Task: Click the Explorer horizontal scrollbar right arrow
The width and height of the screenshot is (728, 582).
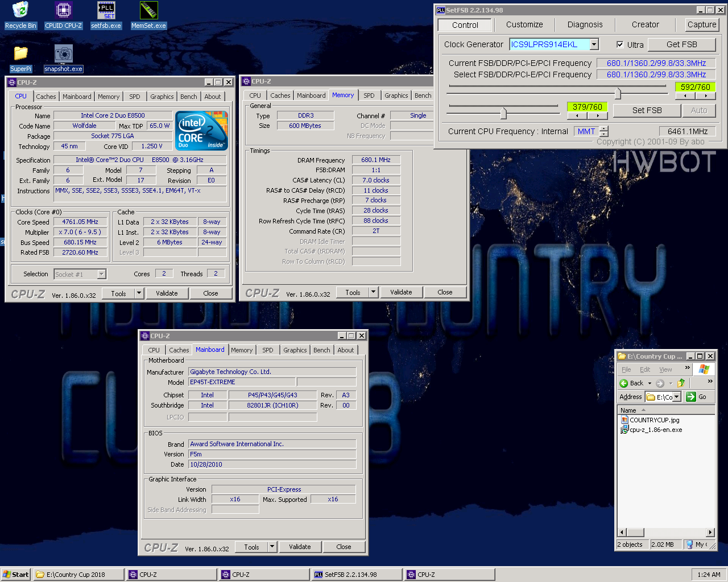Action: [710, 532]
